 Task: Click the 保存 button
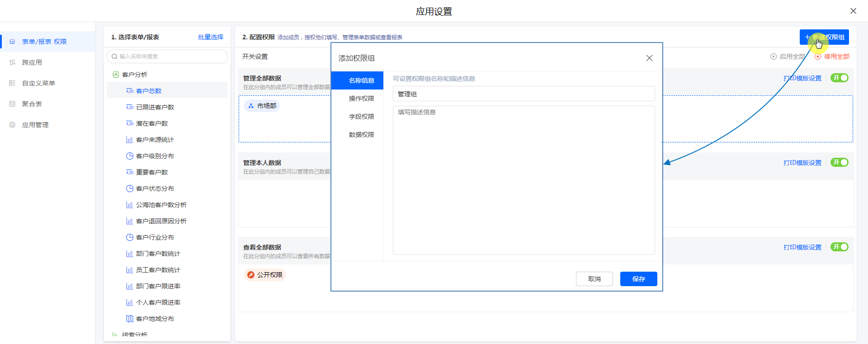coord(638,279)
